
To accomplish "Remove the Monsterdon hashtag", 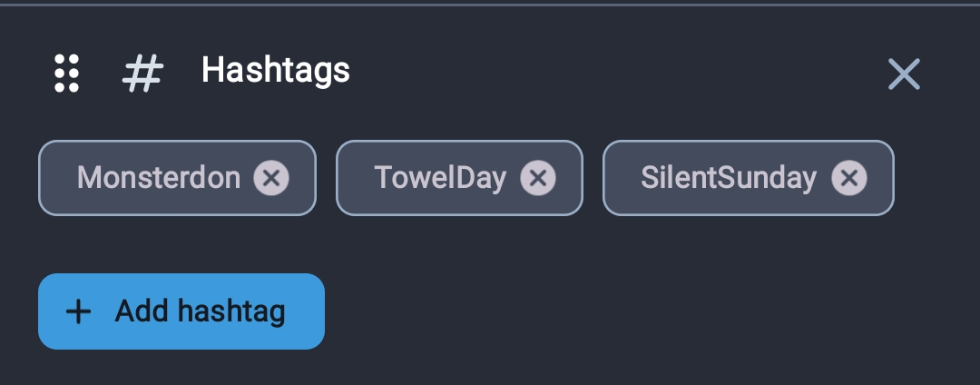I will 271,178.
